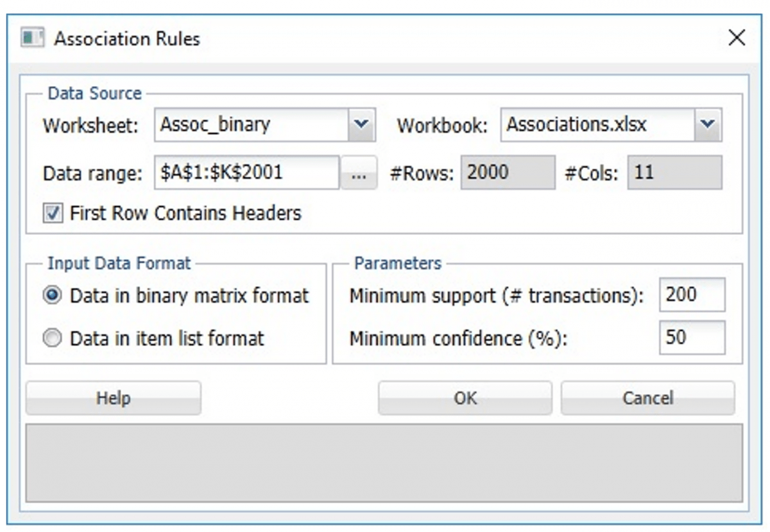This screenshot has height=532, width=770.
Task: Click the Data range input field
Action: pos(246,173)
